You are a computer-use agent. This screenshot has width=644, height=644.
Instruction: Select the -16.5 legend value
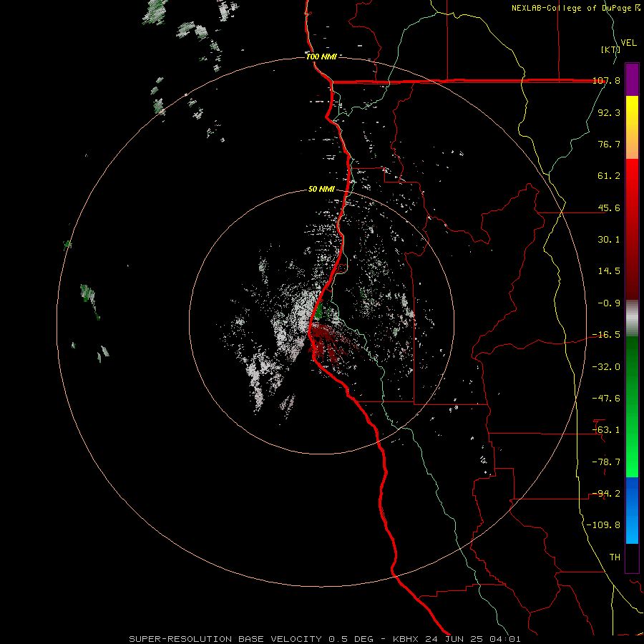(x=606, y=335)
